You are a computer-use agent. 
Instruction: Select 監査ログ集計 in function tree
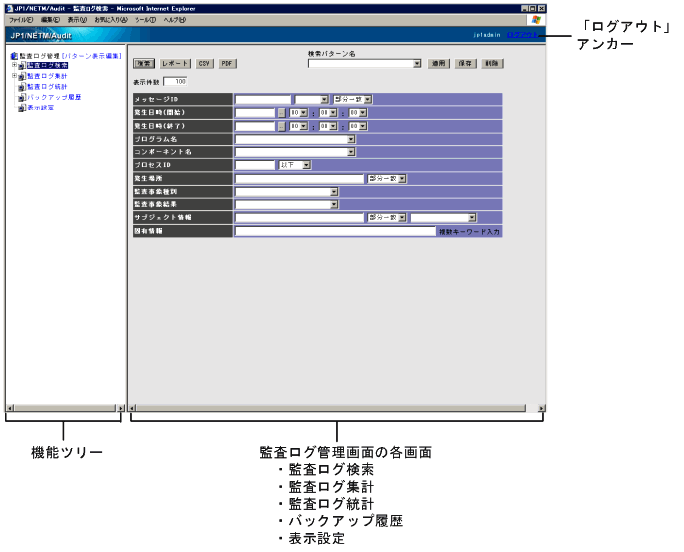48,76
